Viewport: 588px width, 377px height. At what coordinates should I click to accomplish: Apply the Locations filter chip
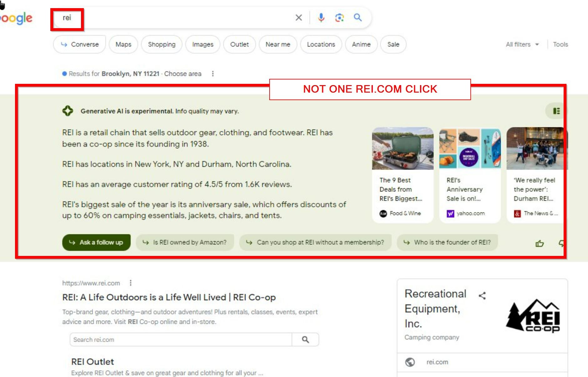[321, 44]
